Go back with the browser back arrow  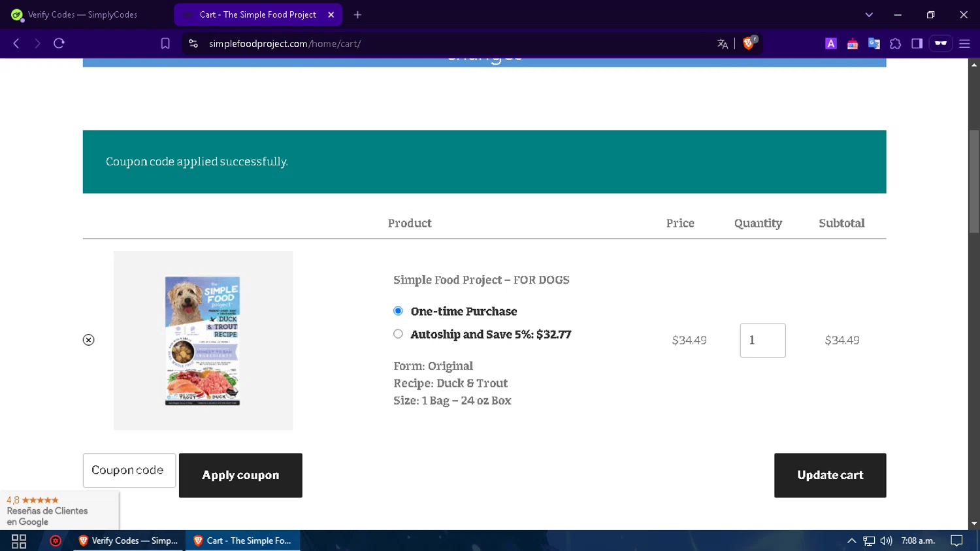16,44
